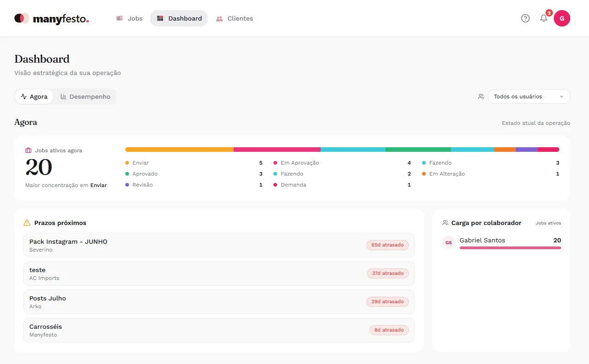Click the users icon beside Todos os usuários
Image resolution: width=589 pixels, height=364 pixels.
point(481,96)
